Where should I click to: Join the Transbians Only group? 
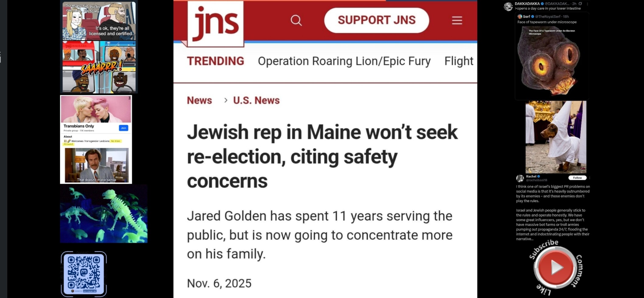pyautogui.click(x=123, y=128)
